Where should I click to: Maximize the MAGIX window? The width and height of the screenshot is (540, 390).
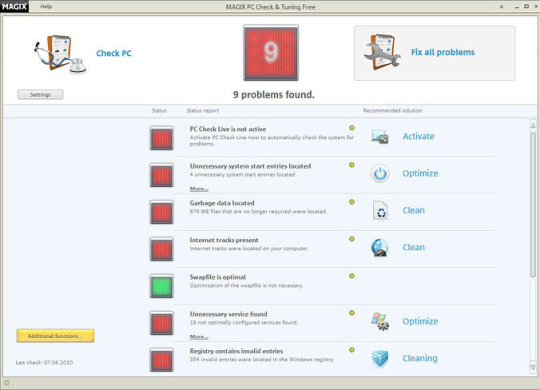526,6
